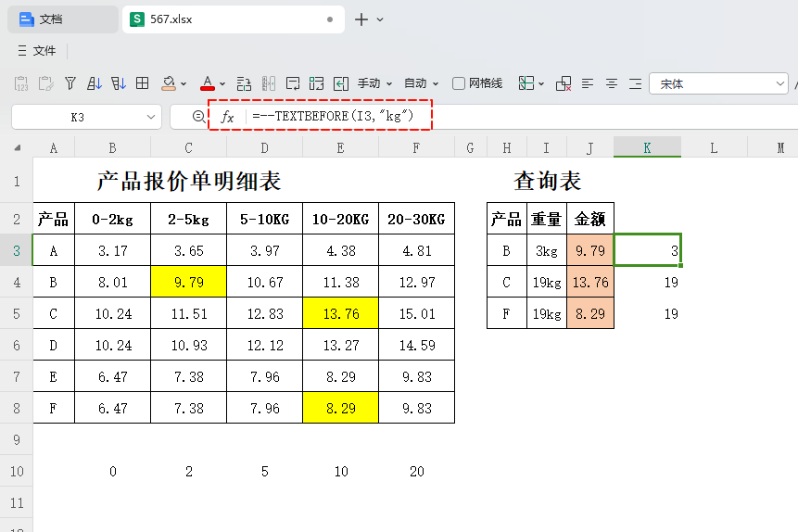This screenshot has height=532, width=798.
Task: Apply the red font color A
Action: pos(208,83)
